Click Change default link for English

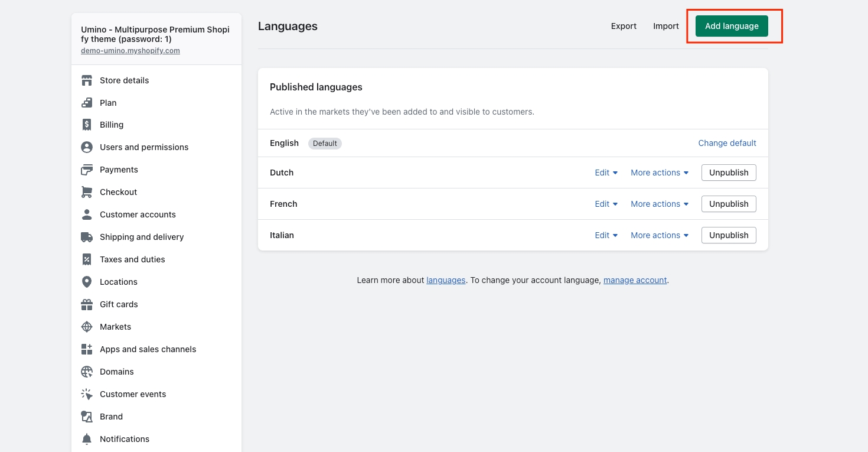(x=727, y=143)
